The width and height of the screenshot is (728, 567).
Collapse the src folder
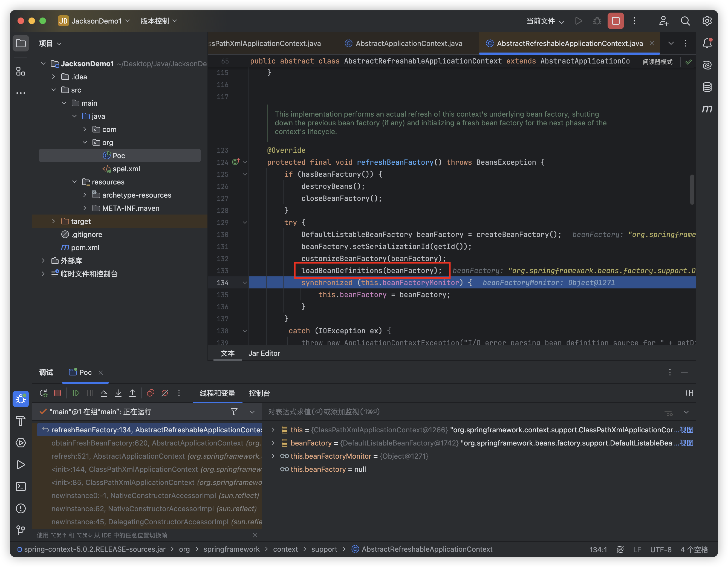coord(53,90)
